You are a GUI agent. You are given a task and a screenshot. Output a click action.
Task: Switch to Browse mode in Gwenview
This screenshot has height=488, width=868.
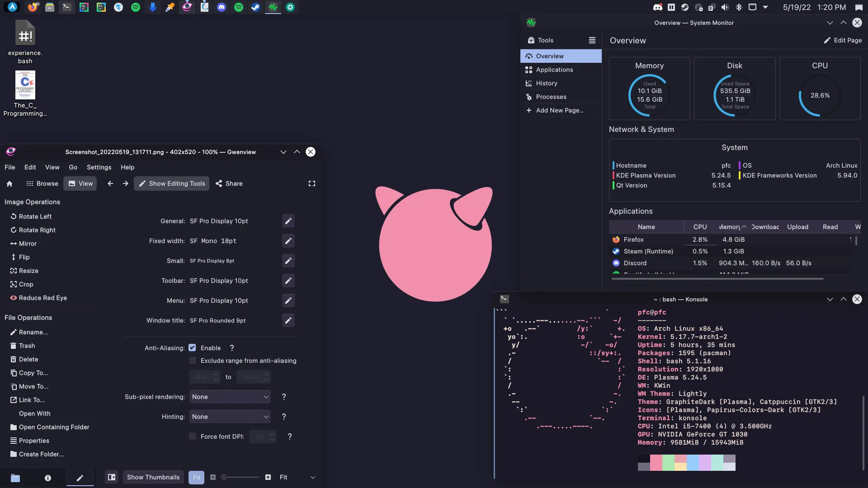click(47, 183)
